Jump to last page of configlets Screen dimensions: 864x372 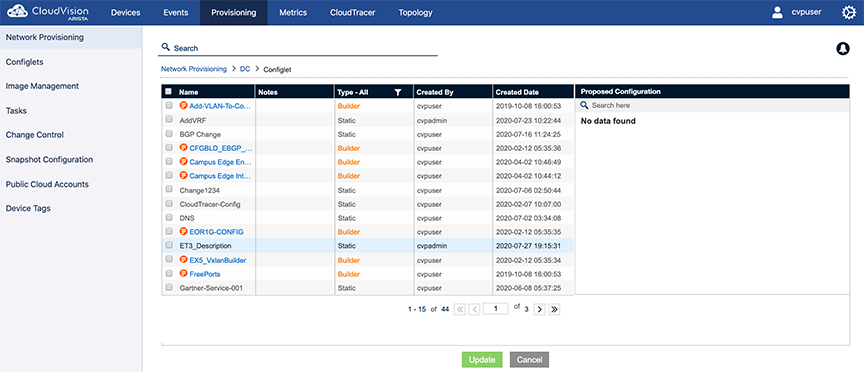(x=554, y=309)
